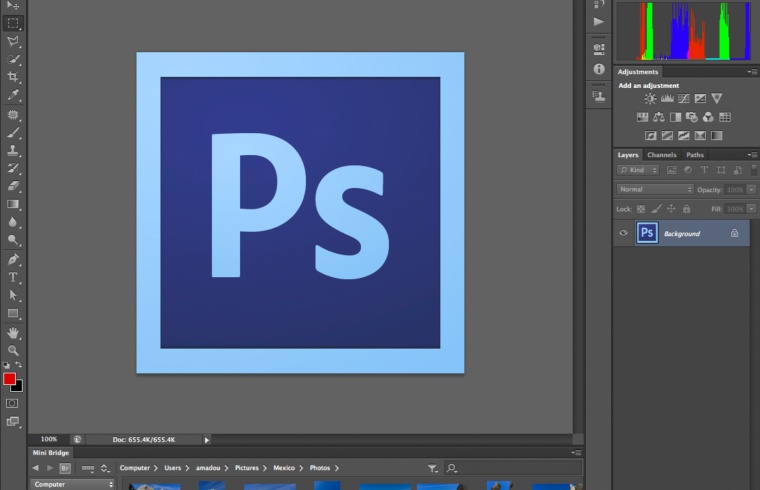Select the Crop tool
This screenshot has height=490, width=760.
(13, 77)
